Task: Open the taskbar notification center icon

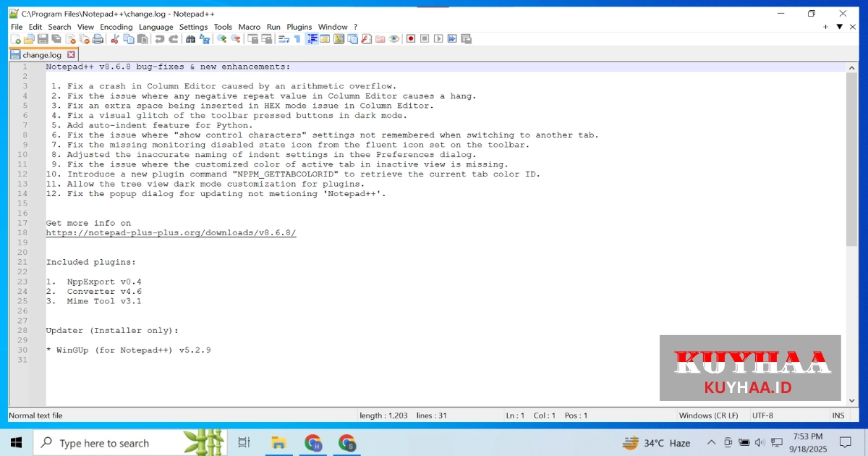Action: (845, 442)
